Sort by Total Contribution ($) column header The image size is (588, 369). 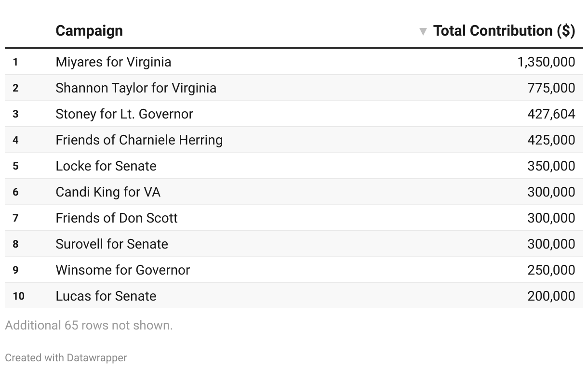[504, 31]
